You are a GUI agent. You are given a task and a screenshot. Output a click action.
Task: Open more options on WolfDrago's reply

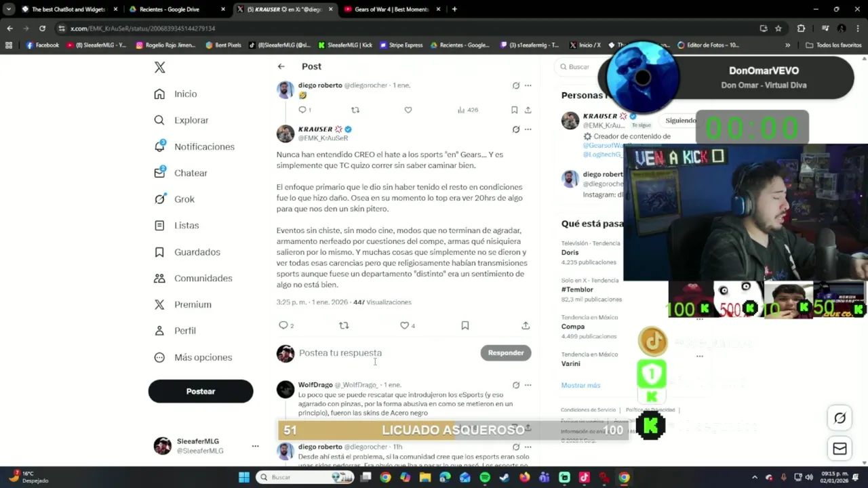pyautogui.click(x=528, y=385)
